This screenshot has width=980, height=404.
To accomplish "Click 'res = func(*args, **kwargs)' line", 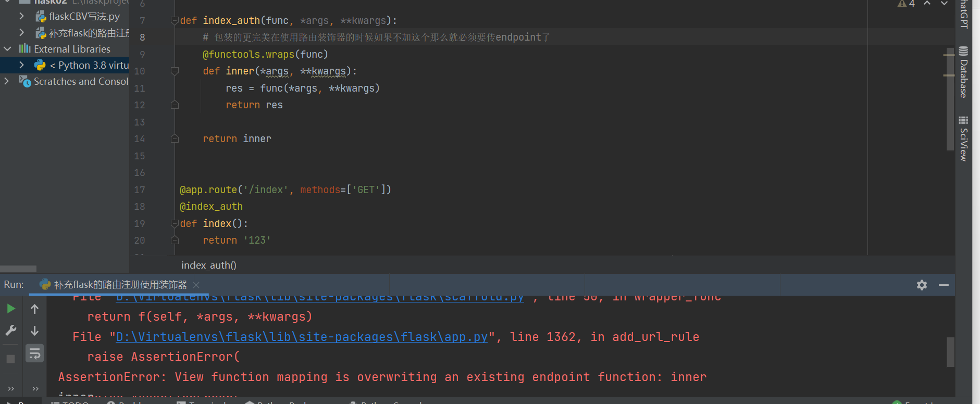I will tap(303, 88).
